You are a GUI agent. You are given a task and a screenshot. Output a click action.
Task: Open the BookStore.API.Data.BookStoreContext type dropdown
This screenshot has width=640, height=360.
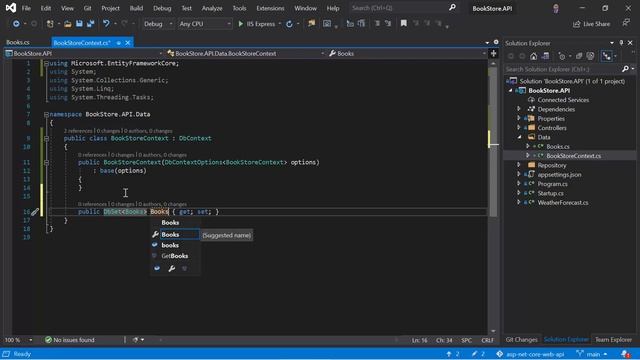pyautogui.click(x=246, y=53)
